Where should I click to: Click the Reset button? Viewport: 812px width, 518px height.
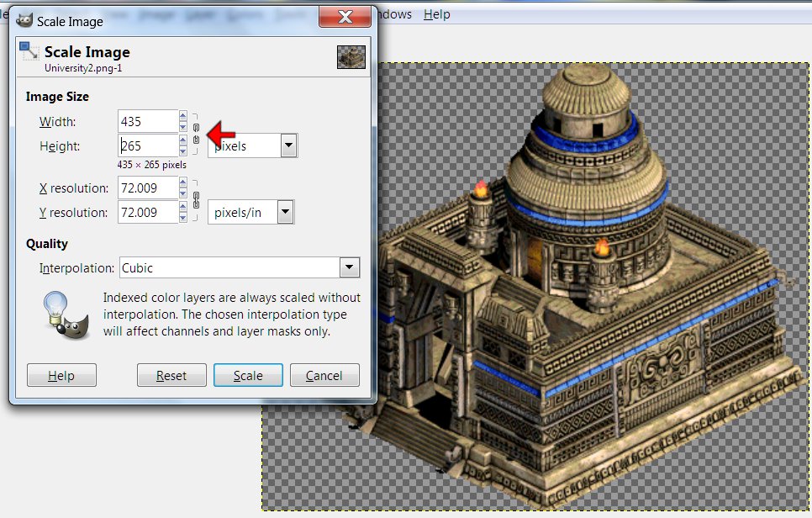[171, 375]
